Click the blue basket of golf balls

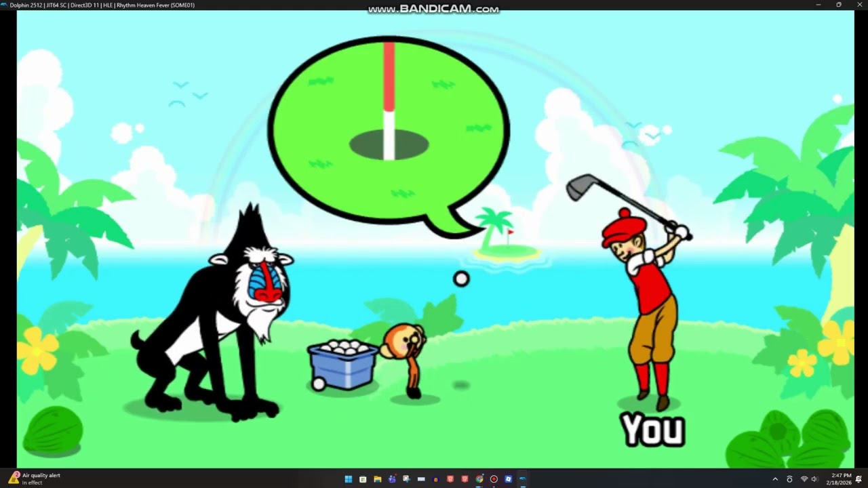(x=342, y=365)
